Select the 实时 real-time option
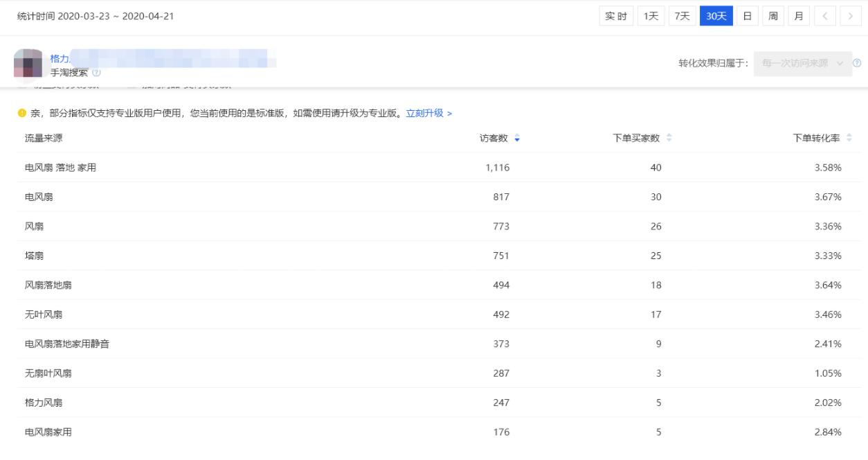 [x=616, y=15]
